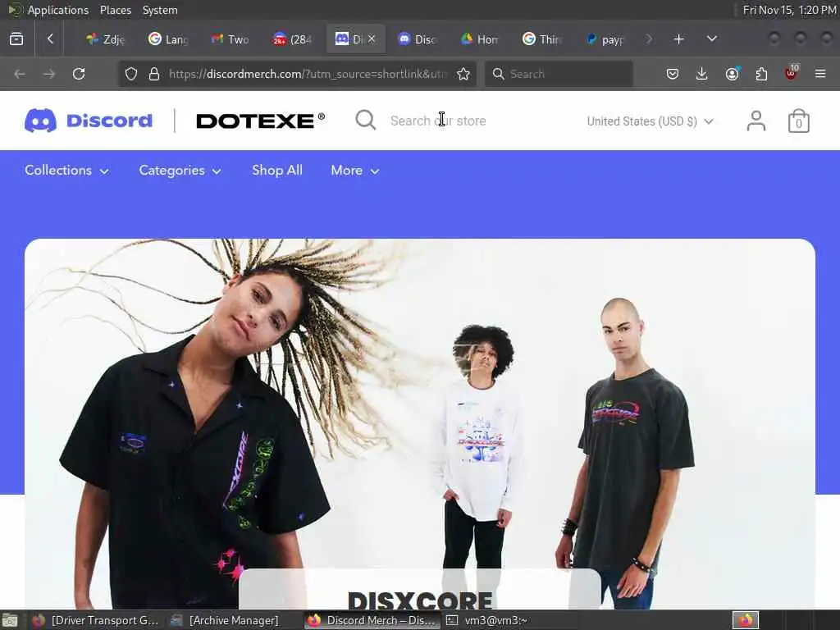Click the DISXCORE hero banner image
Screen dimensions: 840x630
[420, 423]
